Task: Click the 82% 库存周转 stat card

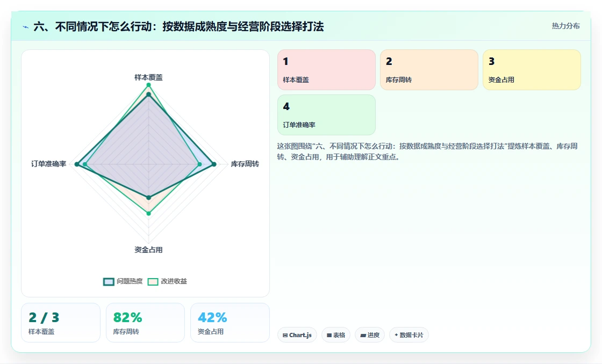Action: tap(145, 323)
